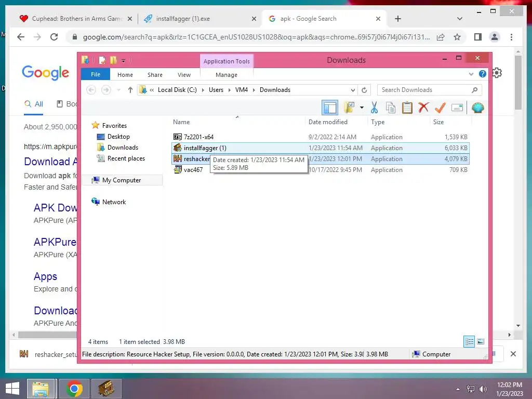Click Users in the breadcrumb path
532x399 pixels.
216,90
